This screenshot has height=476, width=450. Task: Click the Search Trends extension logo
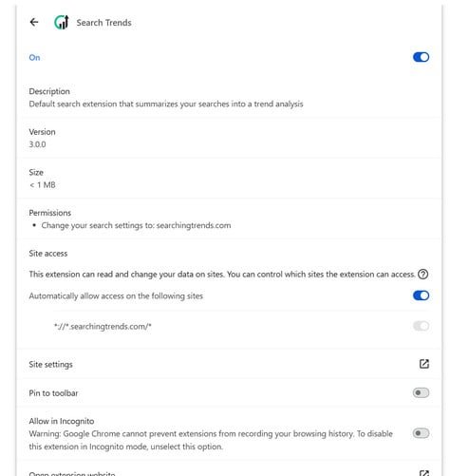point(62,22)
